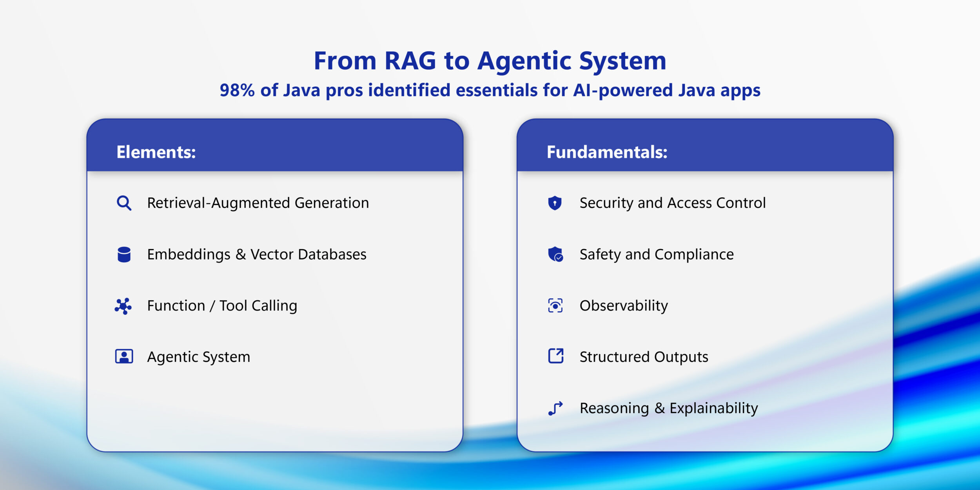Click the magnifying glass search icon
The height and width of the screenshot is (490, 980).
pos(124,203)
